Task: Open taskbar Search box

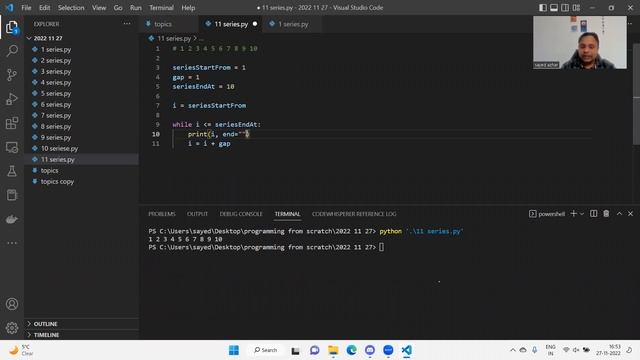Action: (265, 350)
